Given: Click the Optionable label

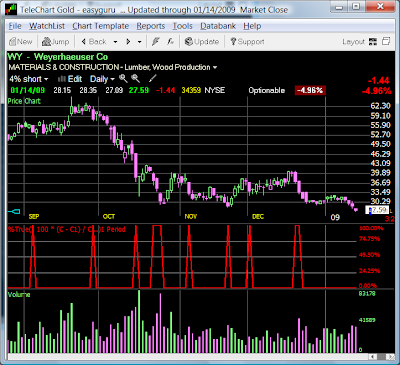Looking at the screenshot, I should coord(267,90).
